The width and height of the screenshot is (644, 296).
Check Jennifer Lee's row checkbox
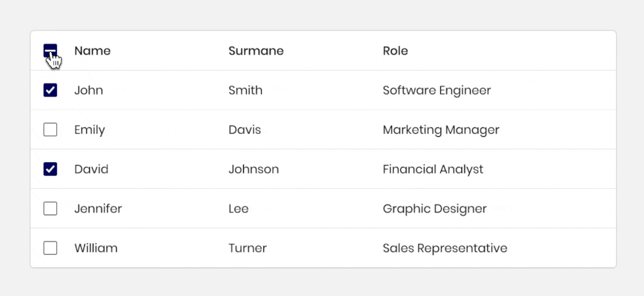[x=50, y=208]
